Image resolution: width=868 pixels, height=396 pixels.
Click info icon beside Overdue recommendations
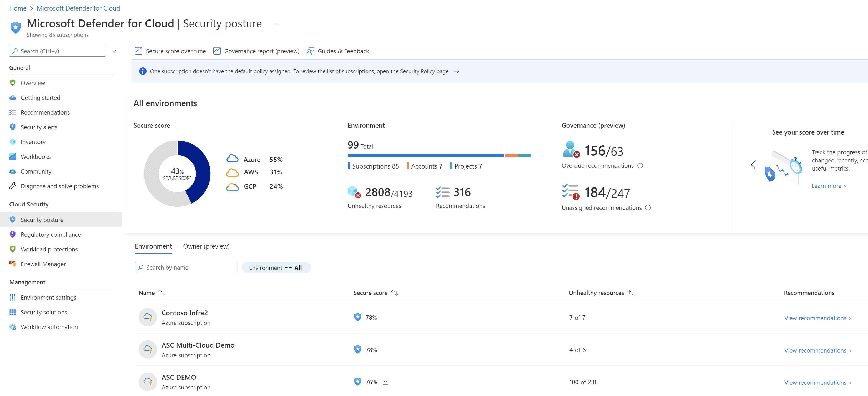click(x=640, y=166)
